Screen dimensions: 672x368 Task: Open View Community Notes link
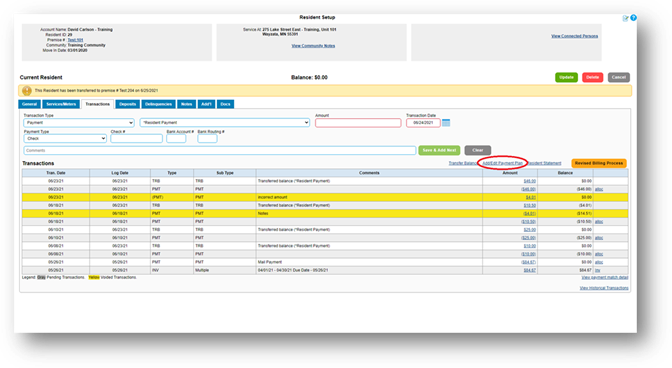pyautogui.click(x=313, y=46)
